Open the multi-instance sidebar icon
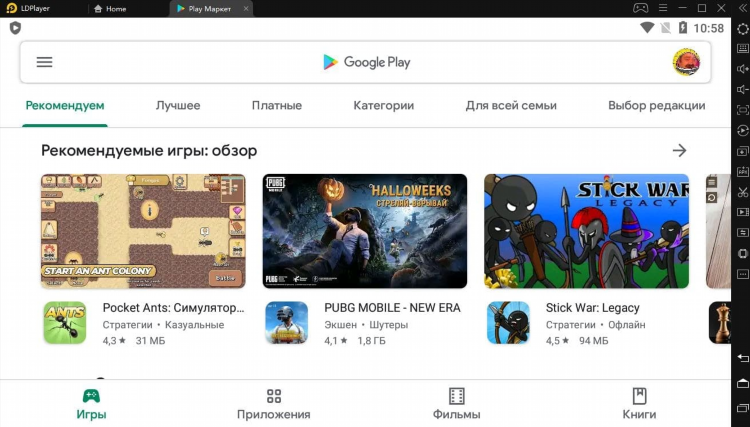Image resolution: width=750 pixels, height=427 pixels. pyautogui.click(x=743, y=151)
